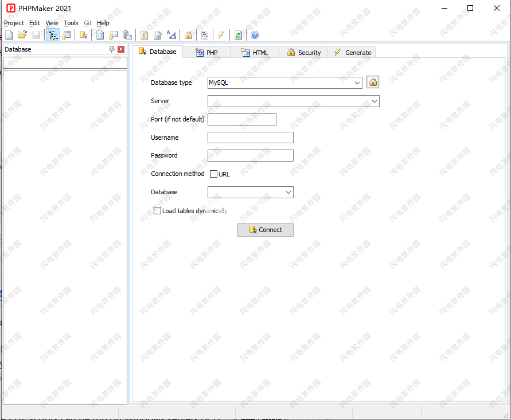The height and width of the screenshot is (420, 511).
Task: Click the New Project toolbar icon
Action: [9, 35]
